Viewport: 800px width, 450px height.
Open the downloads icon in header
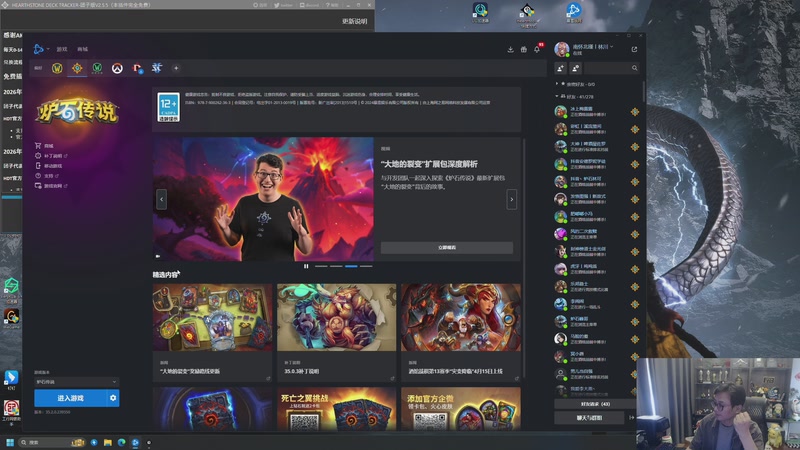[x=510, y=49]
